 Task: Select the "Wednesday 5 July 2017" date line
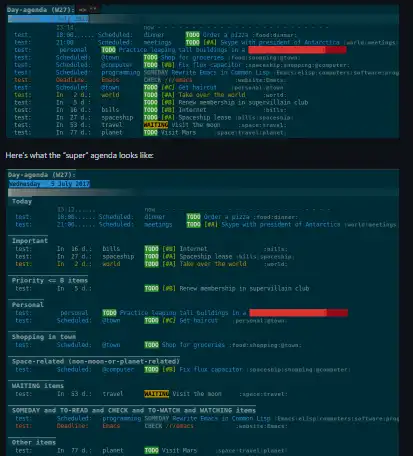[49, 184]
